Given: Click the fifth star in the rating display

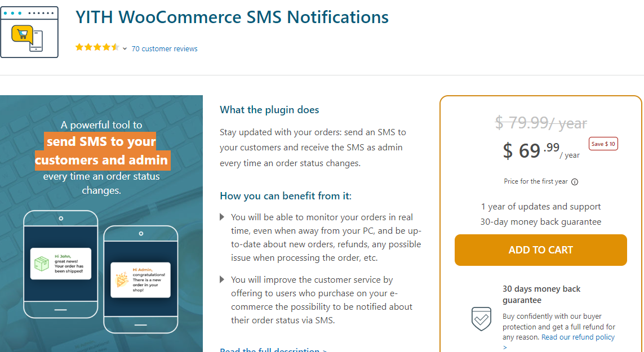Looking at the screenshot, I should (114, 47).
